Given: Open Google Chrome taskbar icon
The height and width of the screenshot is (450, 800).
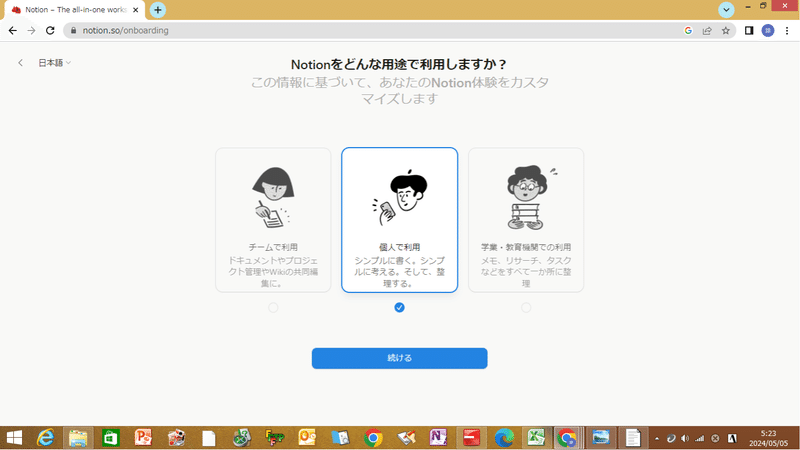Looking at the screenshot, I should pyautogui.click(x=373, y=438).
